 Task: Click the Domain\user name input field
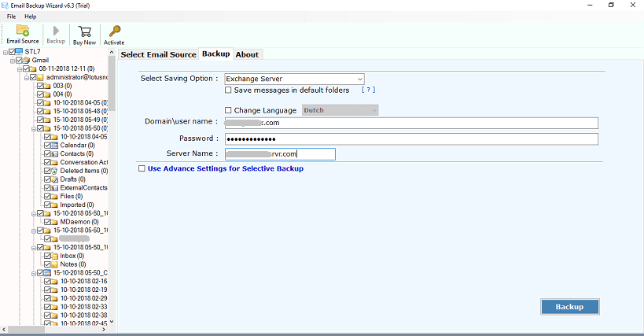(411, 123)
